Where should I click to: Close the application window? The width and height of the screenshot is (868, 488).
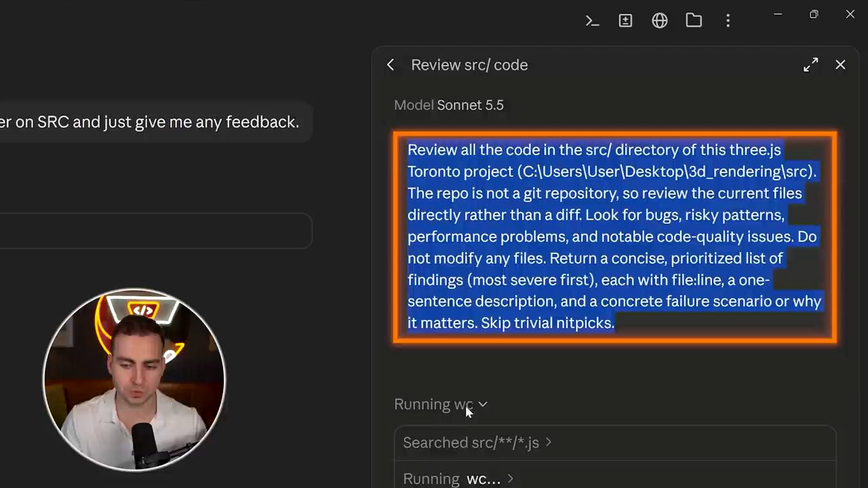pyautogui.click(x=850, y=14)
